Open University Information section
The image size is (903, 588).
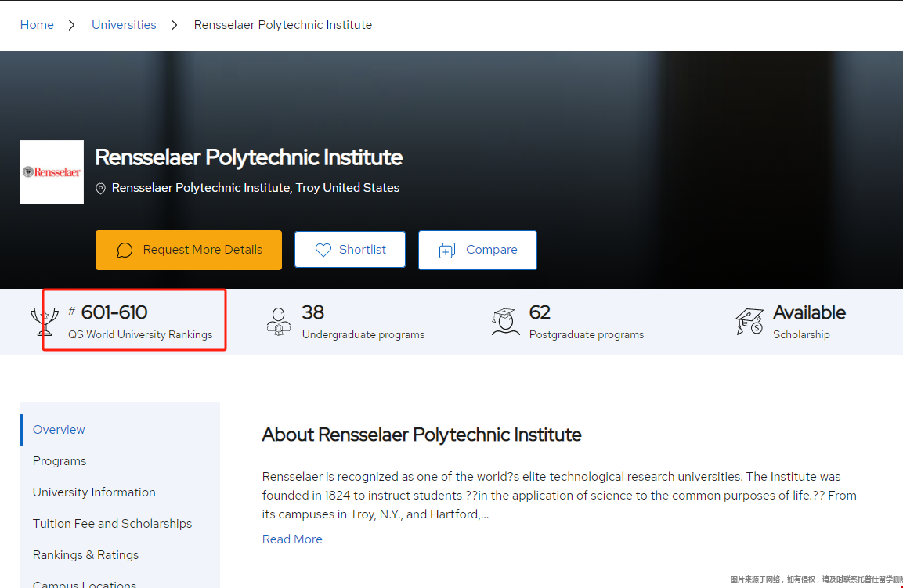pos(94,492)
